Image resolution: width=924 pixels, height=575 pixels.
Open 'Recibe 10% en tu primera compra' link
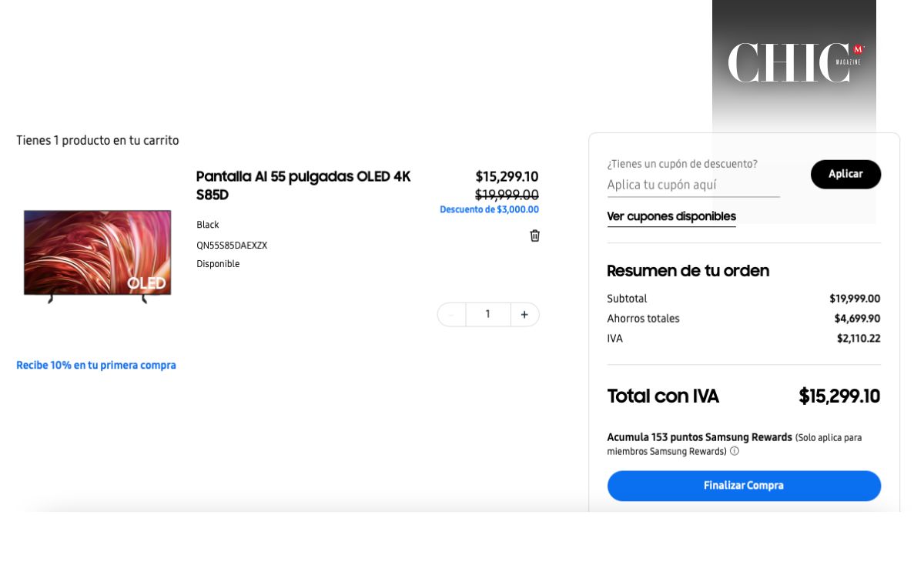click(96, 366)
